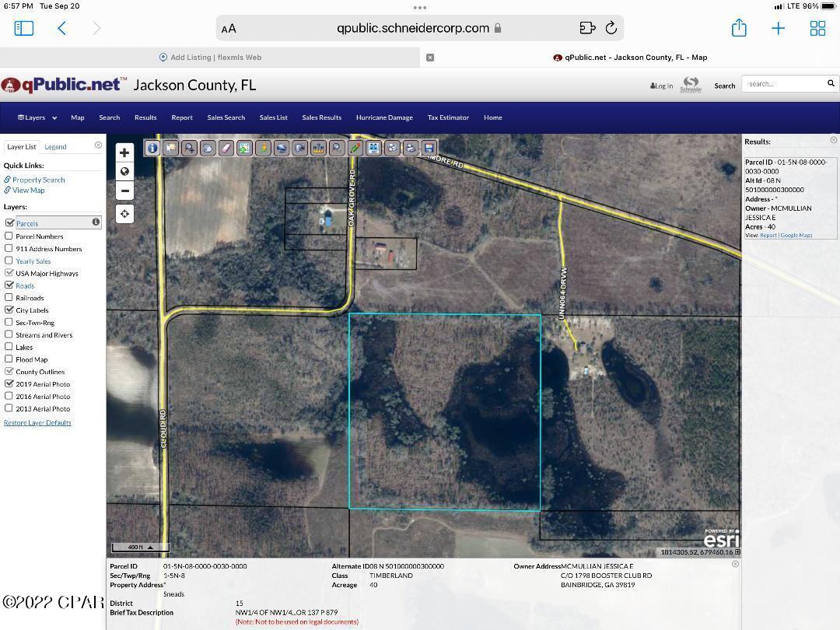
Task: Open the Tax Estimator menu item
Action: pos(448,117)
